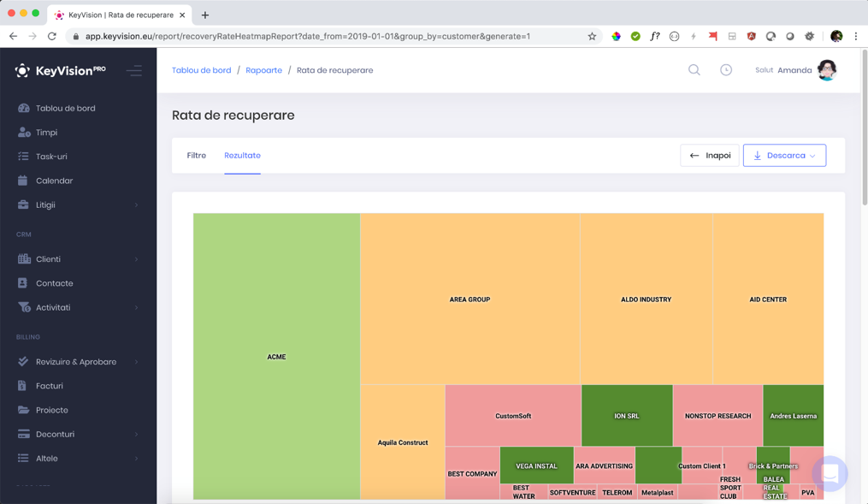This screenshot has width=868, height=504.
Task: Select the orange AREA GROUP tile
Action: [470, 299]
